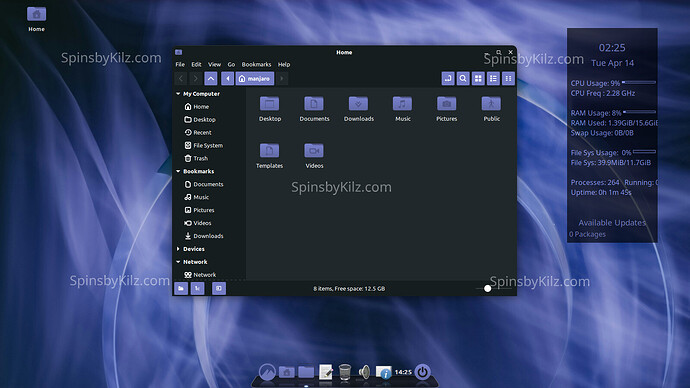
Task: Click the 'Available Updates' text in the desktop system monitor
Action: (x=612, y=223)
